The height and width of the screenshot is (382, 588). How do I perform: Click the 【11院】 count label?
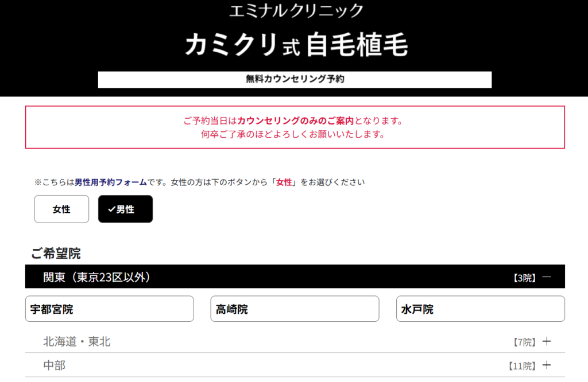pos(522,366)
